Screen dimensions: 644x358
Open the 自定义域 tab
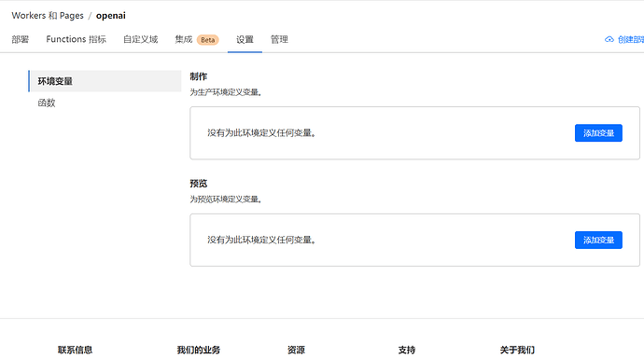(140, 39)
